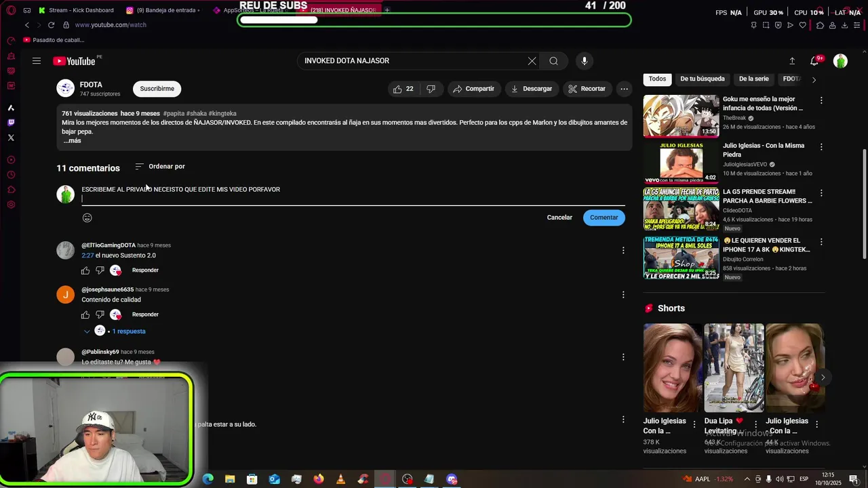Open YouTube notifications bell

pyautogui.click(x=815, y=61)
